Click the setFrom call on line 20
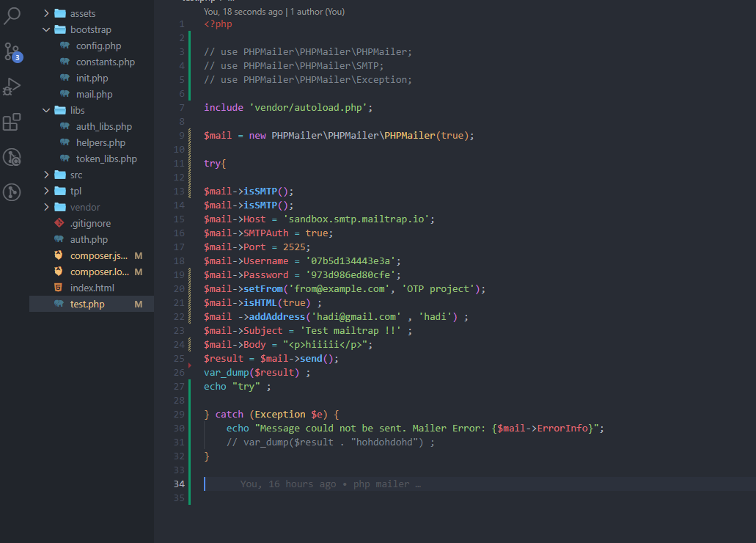This screenshot has height=543, width=756. (345, 289)
